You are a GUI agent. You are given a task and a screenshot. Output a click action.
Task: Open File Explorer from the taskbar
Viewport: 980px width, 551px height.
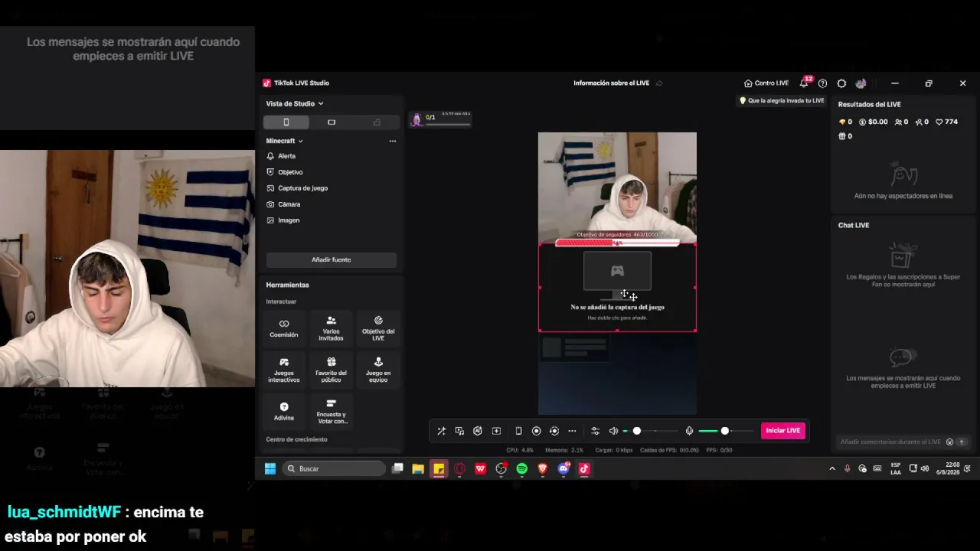click(x=418, y=469)
